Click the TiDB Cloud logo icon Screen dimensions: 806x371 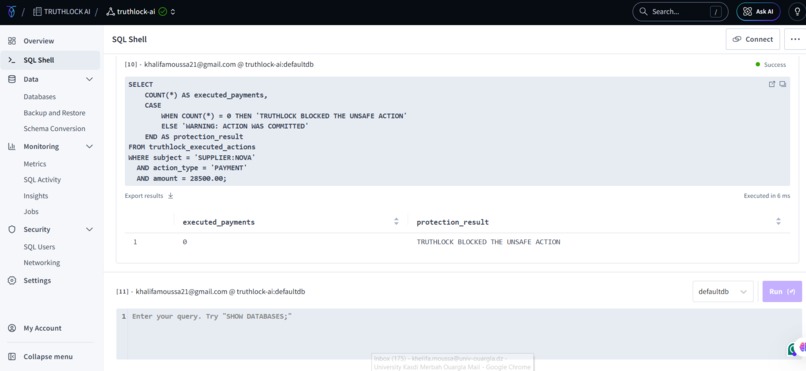tap(11, 11)
